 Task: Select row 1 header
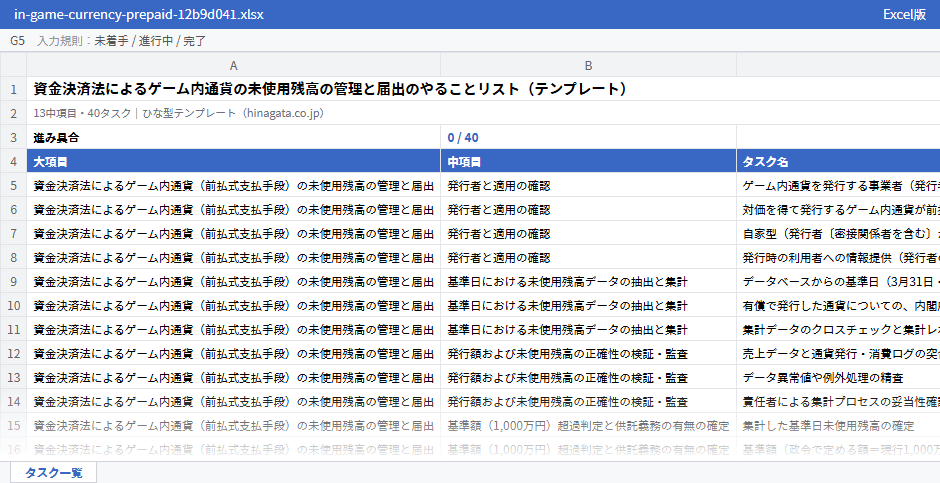point(13,89)
